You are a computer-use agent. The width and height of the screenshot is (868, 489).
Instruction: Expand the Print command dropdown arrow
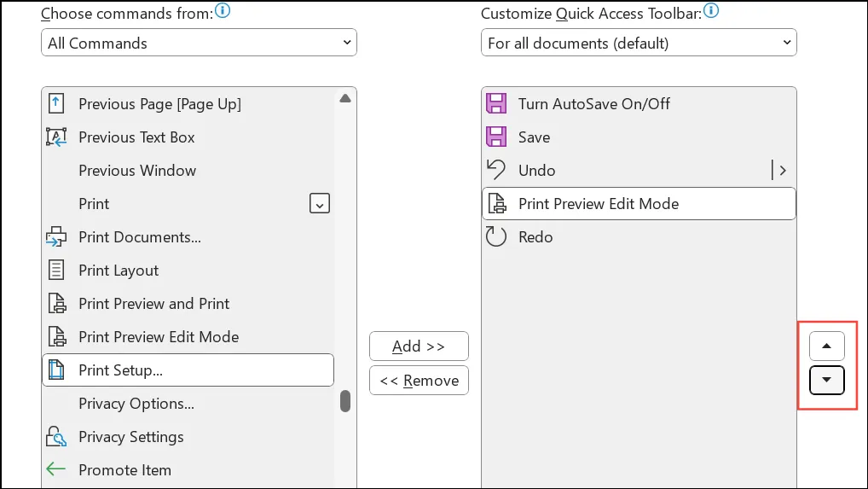(x=320, y=203)
